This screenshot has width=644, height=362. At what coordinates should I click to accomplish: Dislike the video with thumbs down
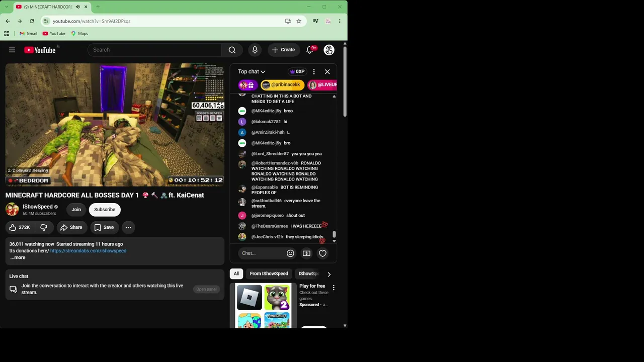pyautogui.click(x=44, y=227)
